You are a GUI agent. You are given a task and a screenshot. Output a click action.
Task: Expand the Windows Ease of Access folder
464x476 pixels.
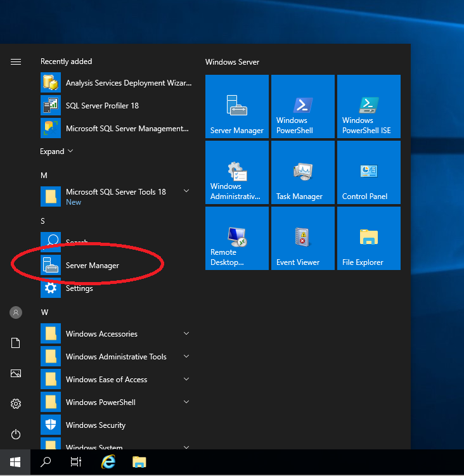pyautogui.click(x=117, y=380)
